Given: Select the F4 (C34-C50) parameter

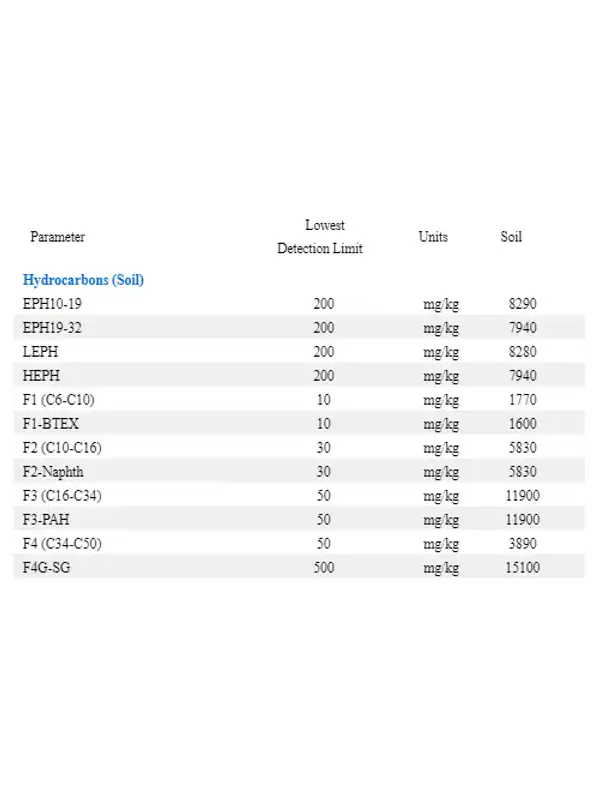Looking at the screenshot, I should pyautogui.click(x=62, y=544).
